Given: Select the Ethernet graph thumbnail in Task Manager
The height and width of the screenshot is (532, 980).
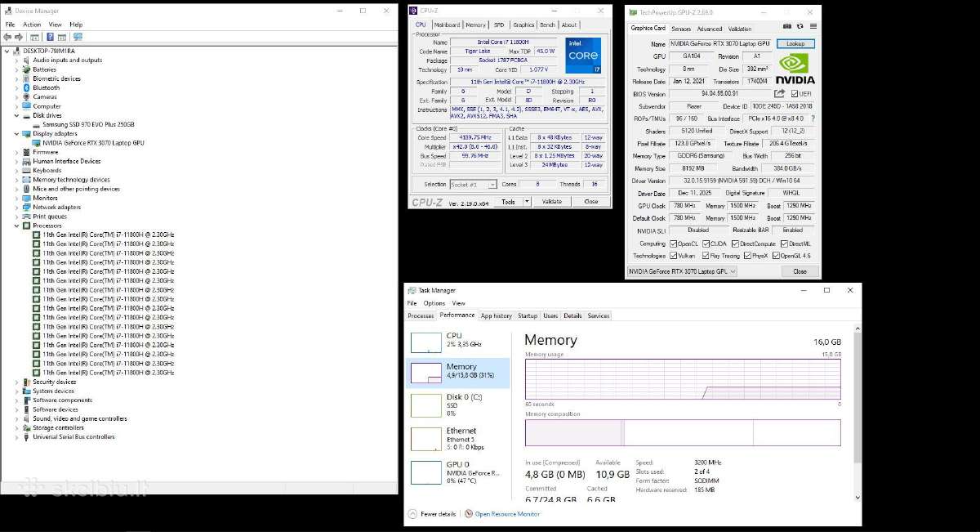Looking at the screenshot, I should [425, 439].
